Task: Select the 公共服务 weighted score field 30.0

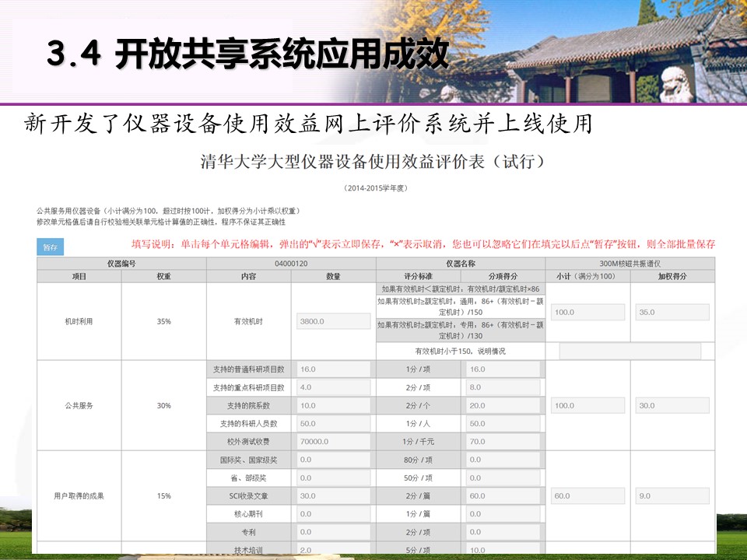Action: coord(672,406)
